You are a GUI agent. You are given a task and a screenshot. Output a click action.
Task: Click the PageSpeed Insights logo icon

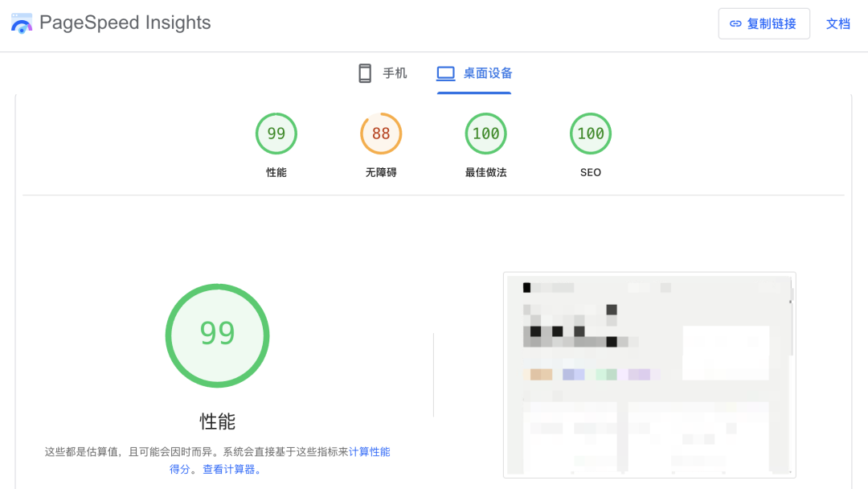click(22, 23)
